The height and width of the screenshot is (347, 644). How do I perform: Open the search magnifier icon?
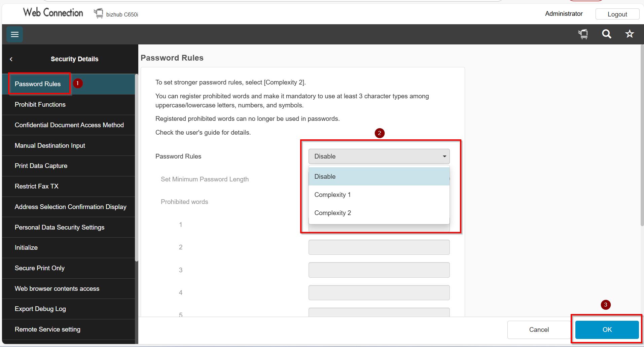click(x=606, y=34)
